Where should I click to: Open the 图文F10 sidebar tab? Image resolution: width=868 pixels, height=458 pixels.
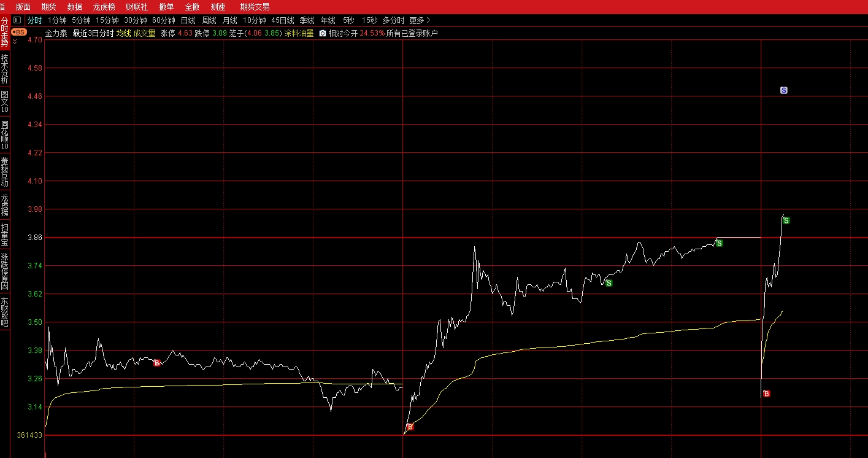point(5,101)
